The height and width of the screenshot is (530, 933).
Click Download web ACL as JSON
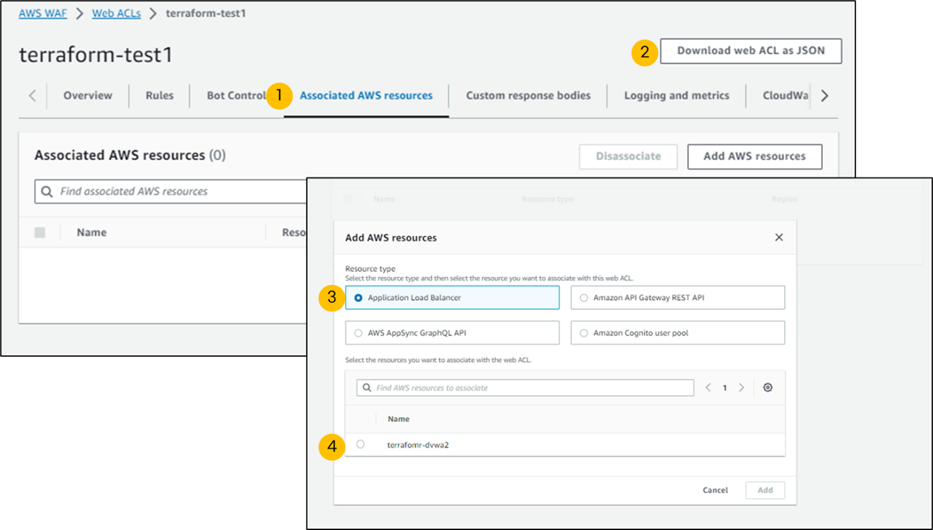[751, 51]
